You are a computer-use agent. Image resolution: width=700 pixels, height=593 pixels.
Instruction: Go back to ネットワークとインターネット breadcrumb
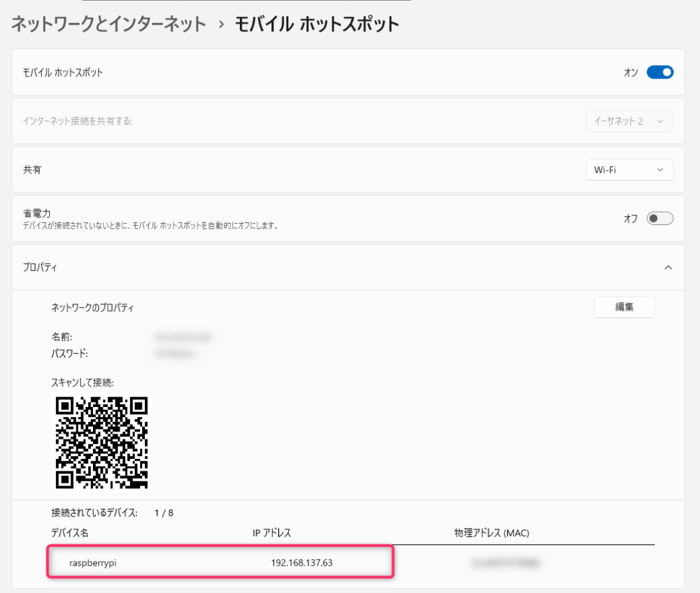[108, 24]
